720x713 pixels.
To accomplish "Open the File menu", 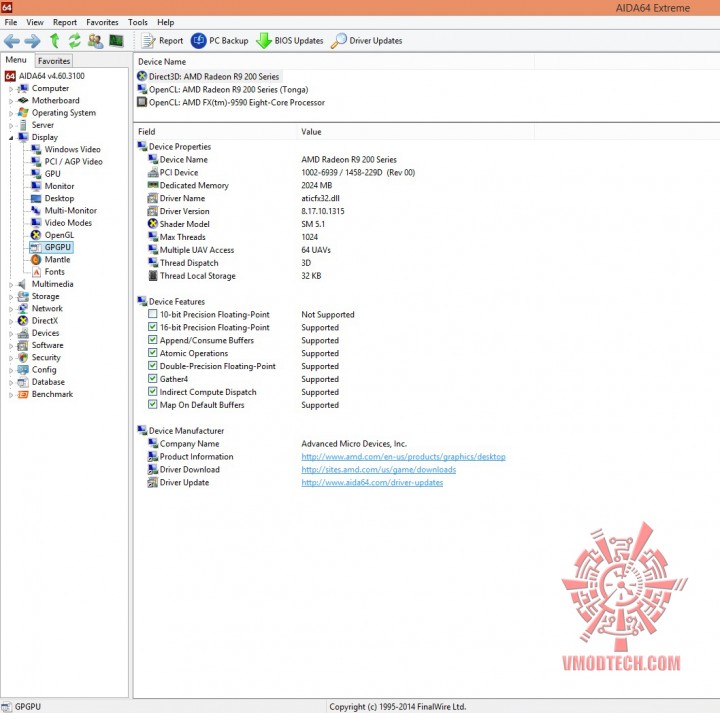I will pyautogui.click(x=11, y=22).
